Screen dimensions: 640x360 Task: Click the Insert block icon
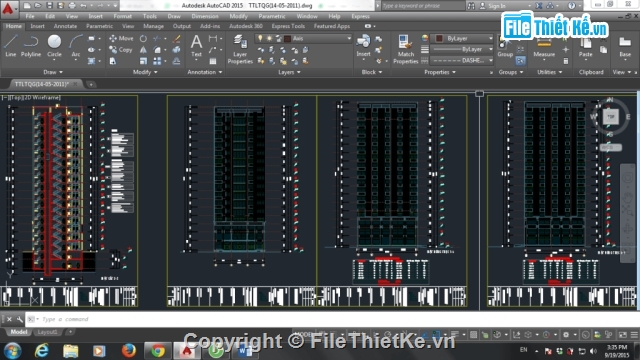(x=363, y=45)
